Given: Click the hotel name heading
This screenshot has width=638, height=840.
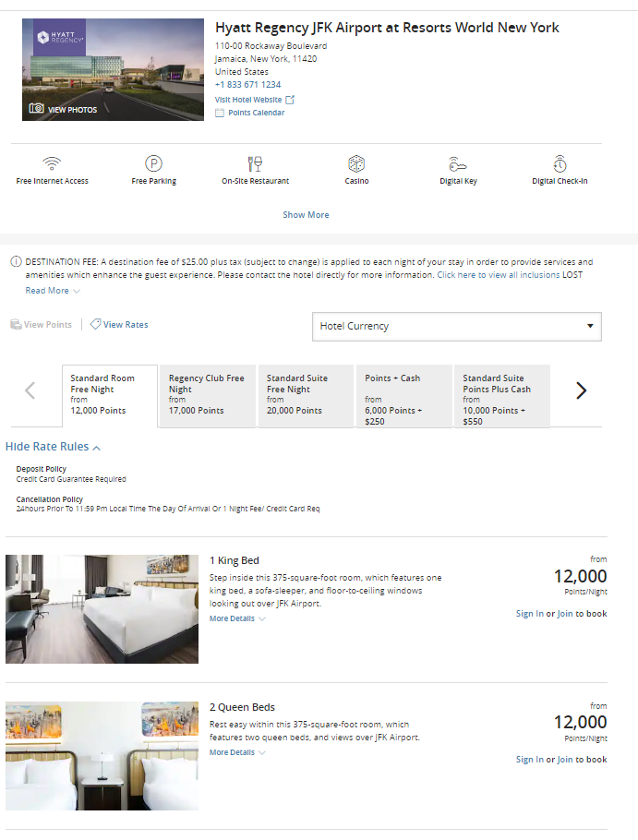Looking at the screenshot, I should pyautogui.click(x=387, y=28).
